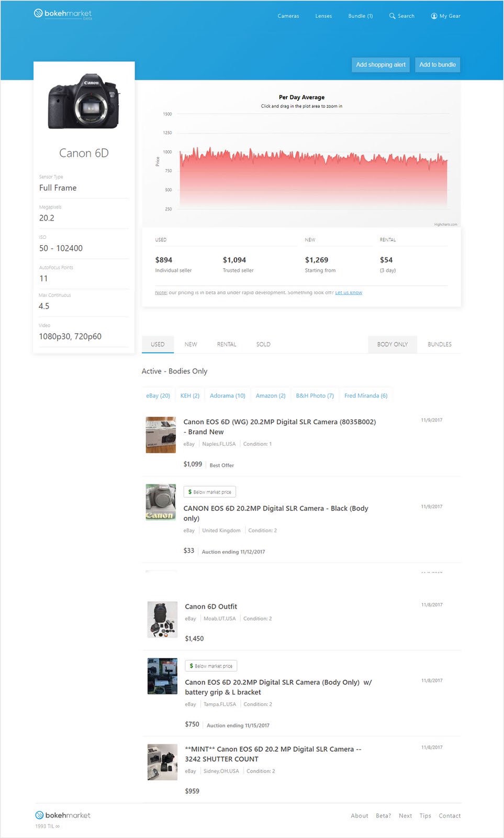
Task: Select the RENTAL tab
Action: click(227, 345)
